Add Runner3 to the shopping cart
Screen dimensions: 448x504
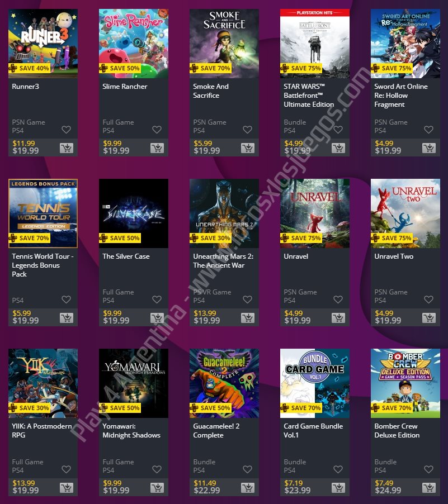pyautogui.click(x=67, y=148)
